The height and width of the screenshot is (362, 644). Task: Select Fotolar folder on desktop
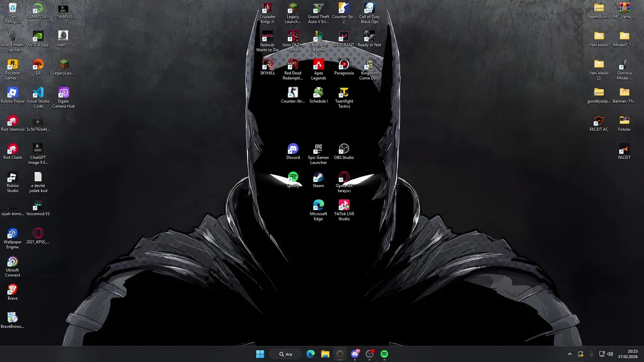624,124
